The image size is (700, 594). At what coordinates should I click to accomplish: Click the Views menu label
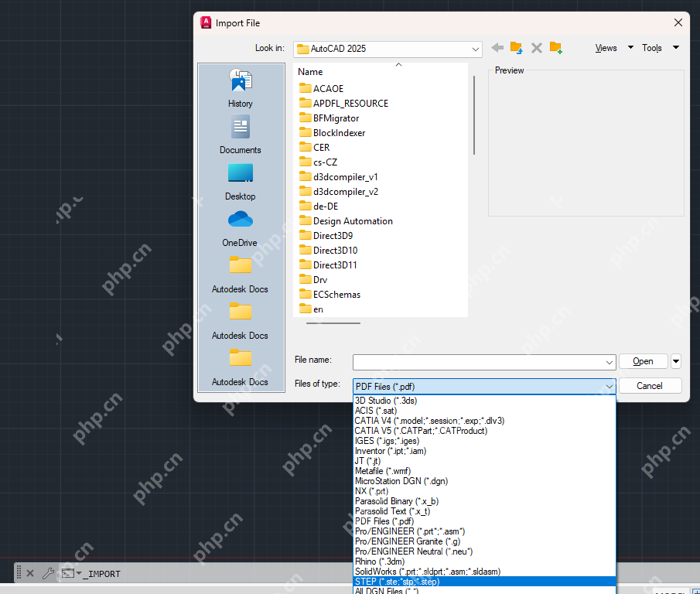606,48
